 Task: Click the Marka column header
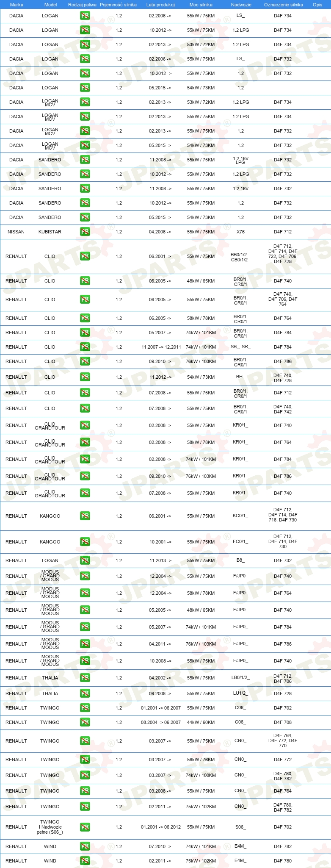pyautogui.click(x=17, y=5)
